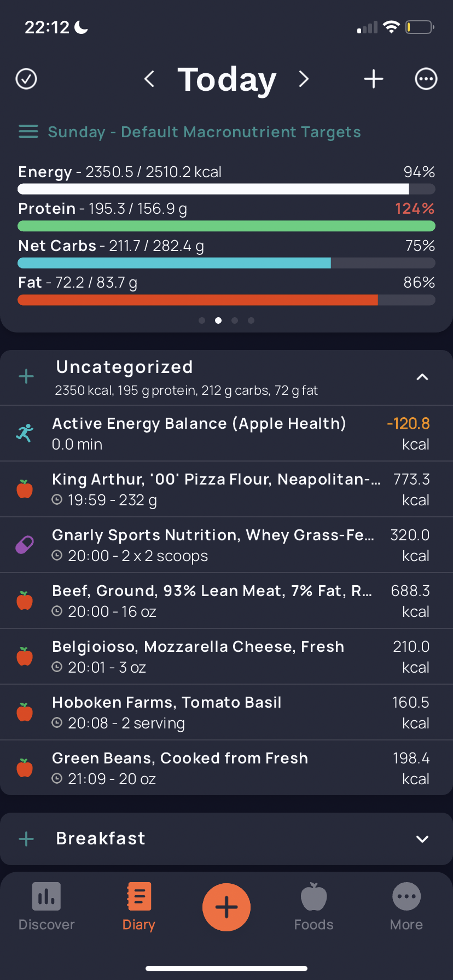Open the Gnarly Sports Nutrition supplement entry
The width and height of the screenshot is (453, 980).
[226, 545]
